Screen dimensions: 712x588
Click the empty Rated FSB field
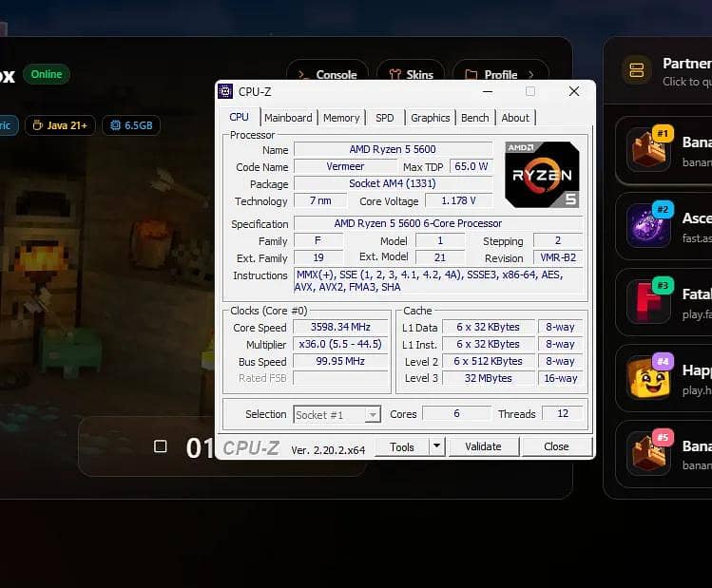point(340,378)
